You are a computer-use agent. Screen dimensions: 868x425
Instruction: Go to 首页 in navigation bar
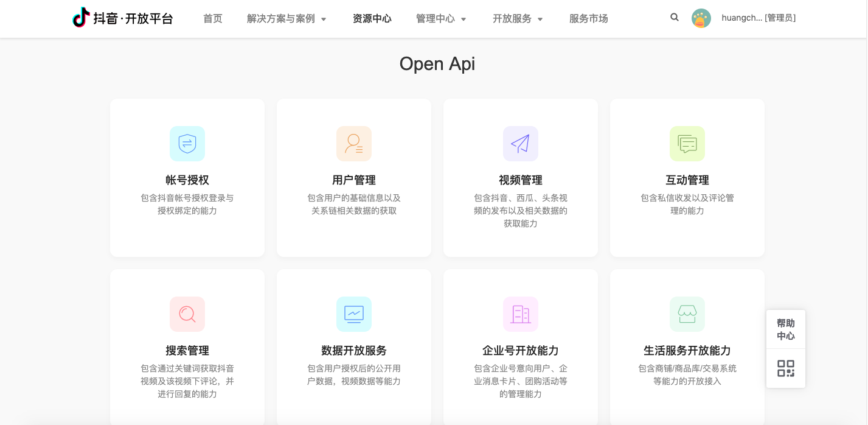(213, 19)
